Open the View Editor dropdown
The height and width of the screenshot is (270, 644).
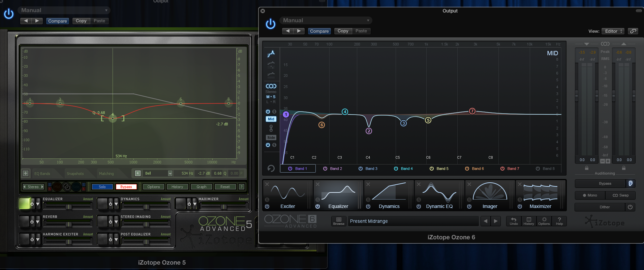[613, 31]
